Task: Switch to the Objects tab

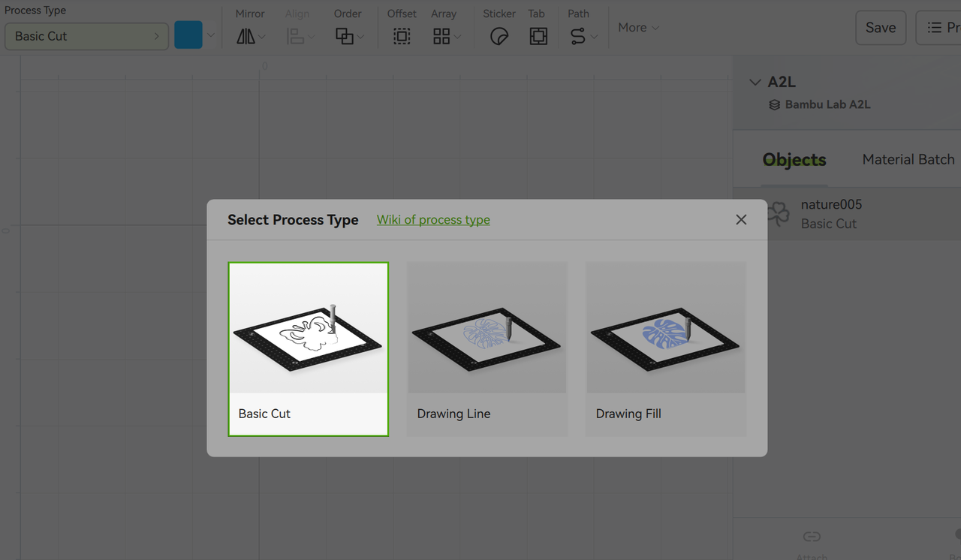Action: 794,160
